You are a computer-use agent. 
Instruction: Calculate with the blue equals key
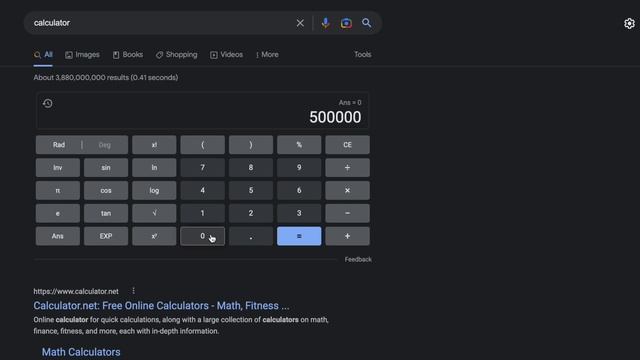(299, 236)
